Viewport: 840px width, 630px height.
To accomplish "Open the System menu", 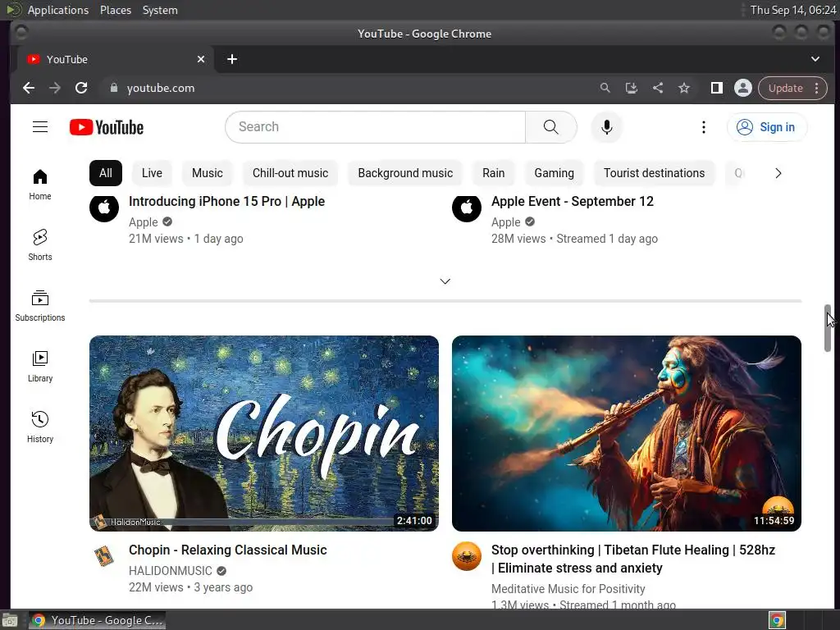I will [x=160, y=10].
